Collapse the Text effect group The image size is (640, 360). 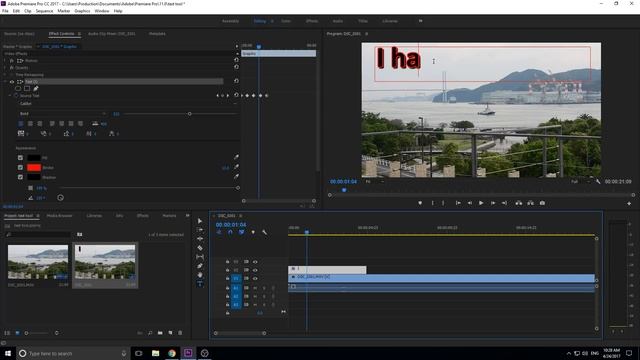coord(5,82)
